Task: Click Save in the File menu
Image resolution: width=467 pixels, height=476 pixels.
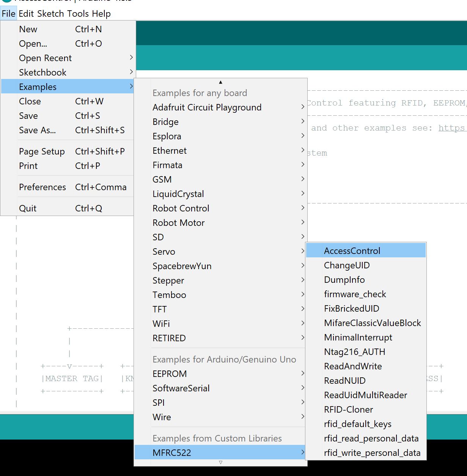Action: [68, 116]
